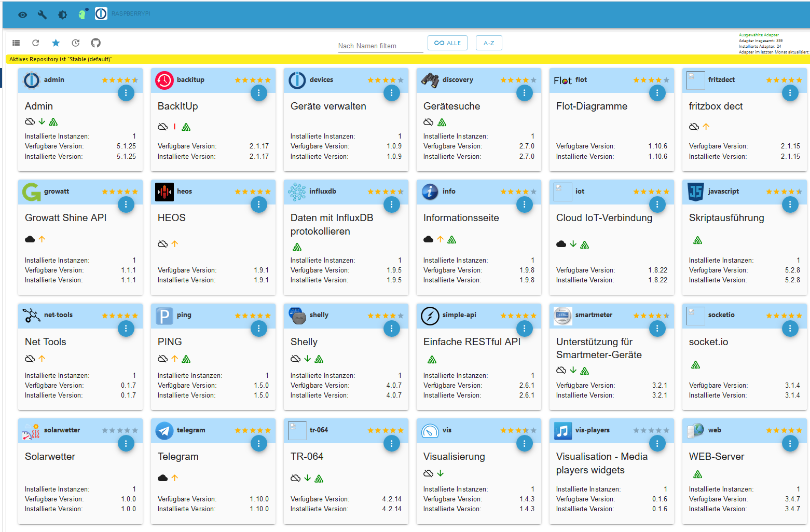The width and height of the screenshot is (810, 532).
Task: Click the 'Visualisation - Media players widgets' title
Action: 602,463
